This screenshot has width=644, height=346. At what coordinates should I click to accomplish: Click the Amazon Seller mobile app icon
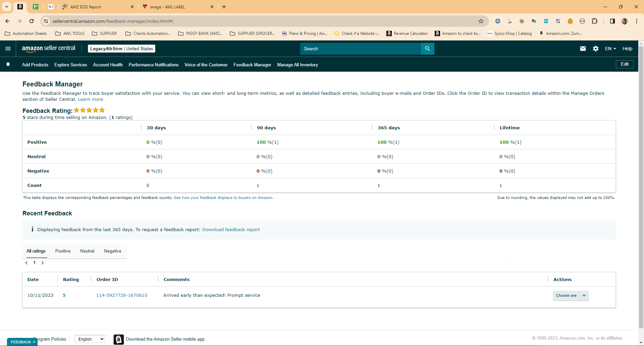tap(118, 339)
